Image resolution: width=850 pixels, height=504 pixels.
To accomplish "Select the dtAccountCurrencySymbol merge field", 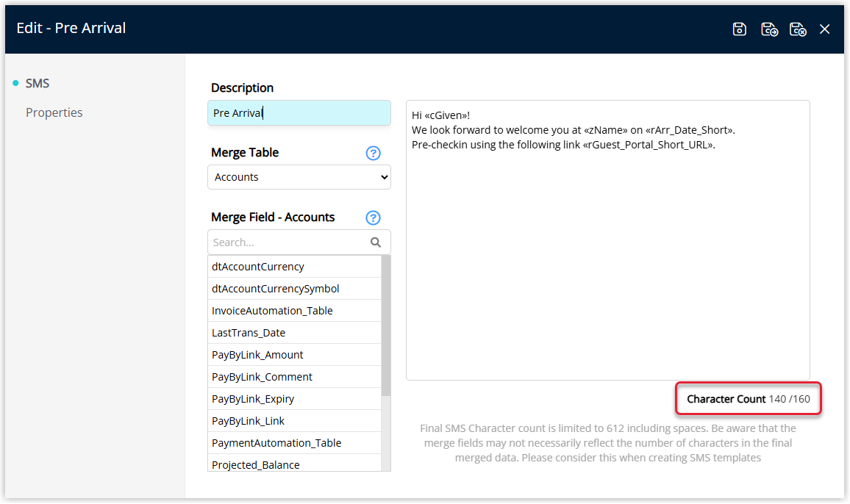I will click(x=294, y=289).
